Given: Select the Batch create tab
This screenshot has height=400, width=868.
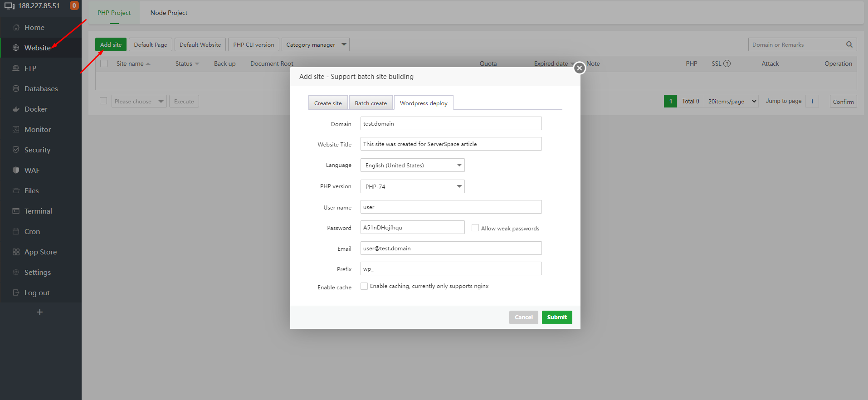Looking at the screenshot, I should tap(371, 103).
